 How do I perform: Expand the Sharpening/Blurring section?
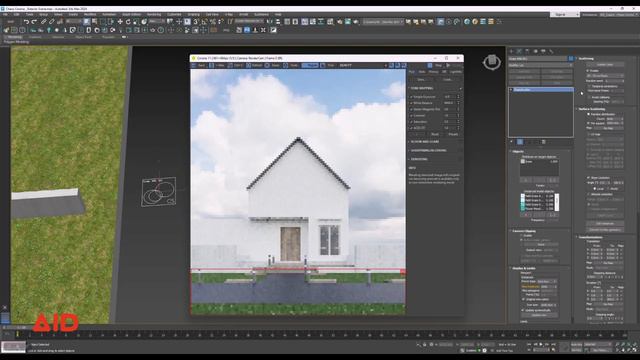coord(428,150)
